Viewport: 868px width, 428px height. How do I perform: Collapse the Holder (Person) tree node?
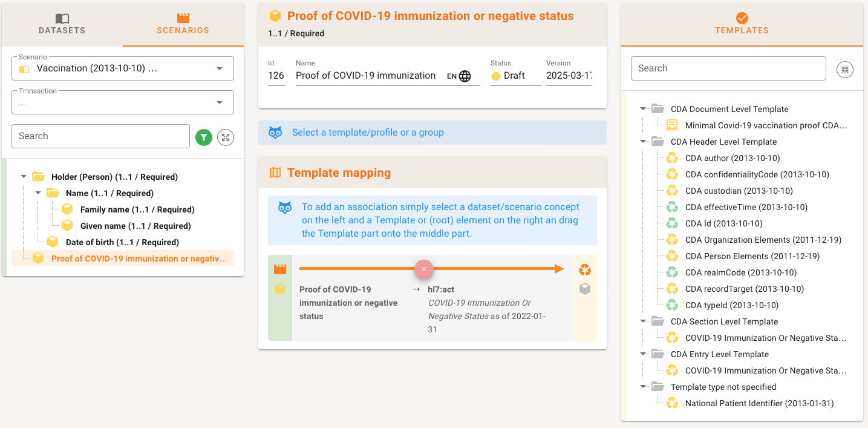point(24,177)
